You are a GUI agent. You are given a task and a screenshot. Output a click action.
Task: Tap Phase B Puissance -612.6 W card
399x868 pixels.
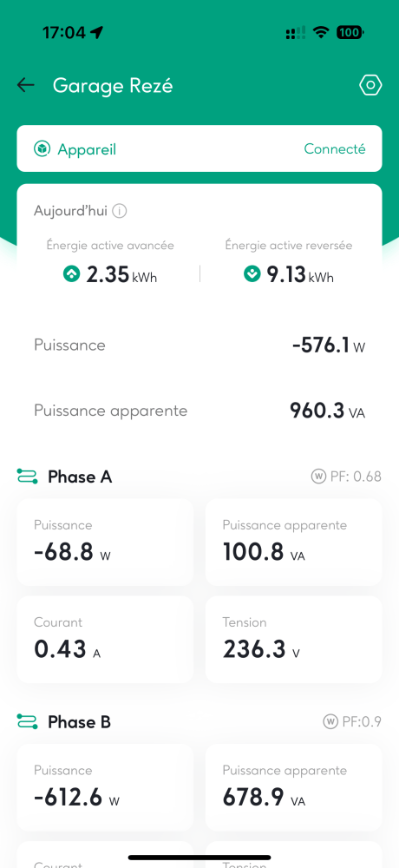[105, 787]
